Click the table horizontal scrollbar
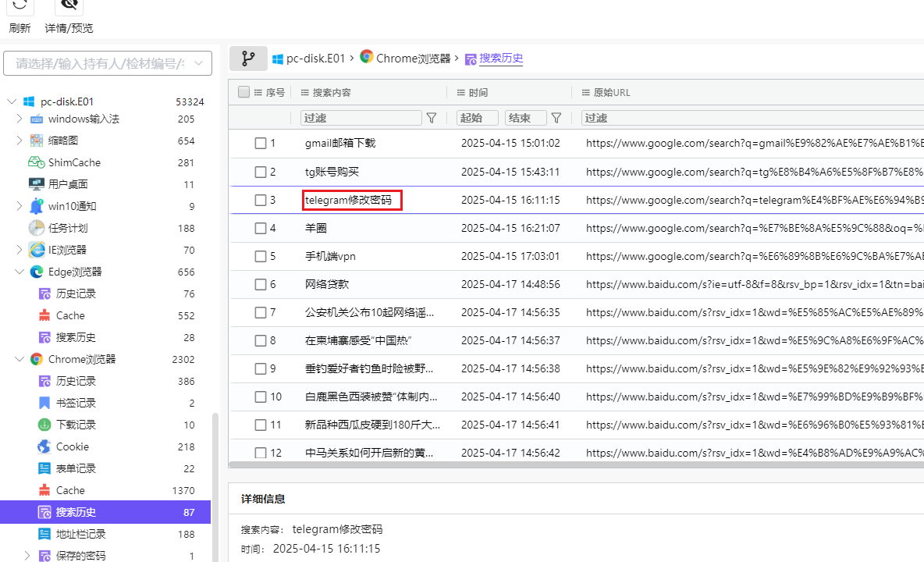This screenshot has width=924, height=562. [x=576, y=464]
